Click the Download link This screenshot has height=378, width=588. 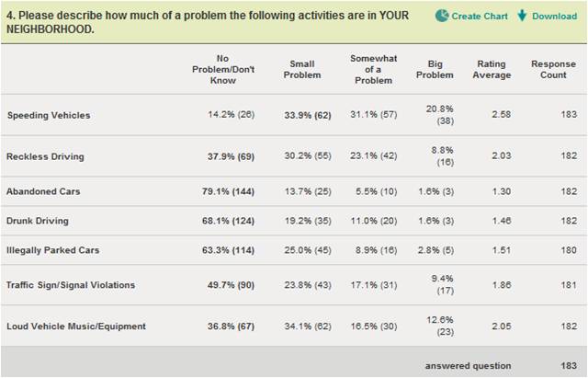pos(555,17)
